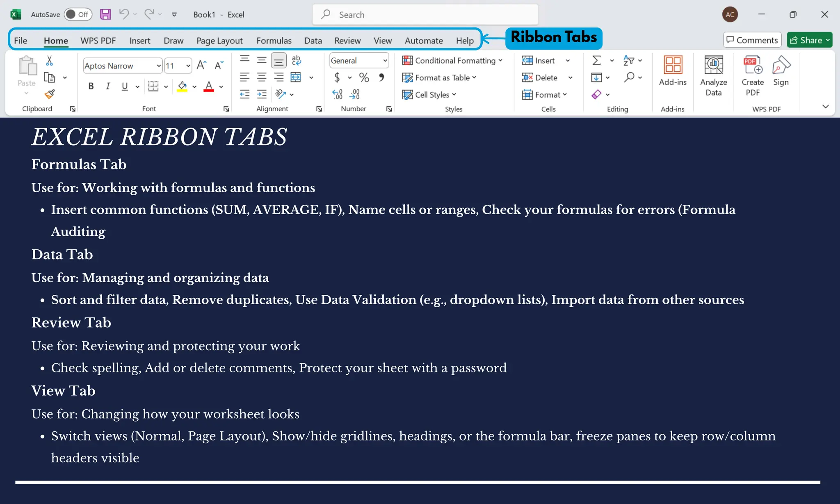Toggle Bold formatting
The width and height of the screenshot is (840, 504).
pyautogui.click(x=91, y=86)
